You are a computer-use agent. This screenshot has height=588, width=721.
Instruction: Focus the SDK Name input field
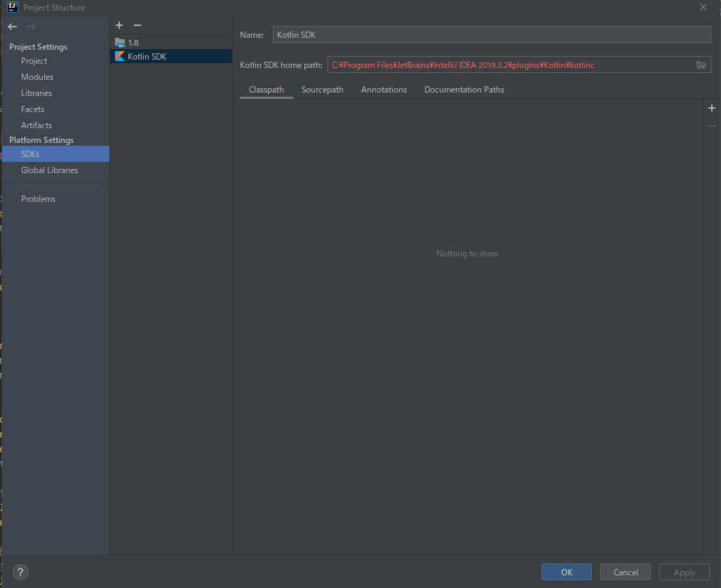pos(492,34)
